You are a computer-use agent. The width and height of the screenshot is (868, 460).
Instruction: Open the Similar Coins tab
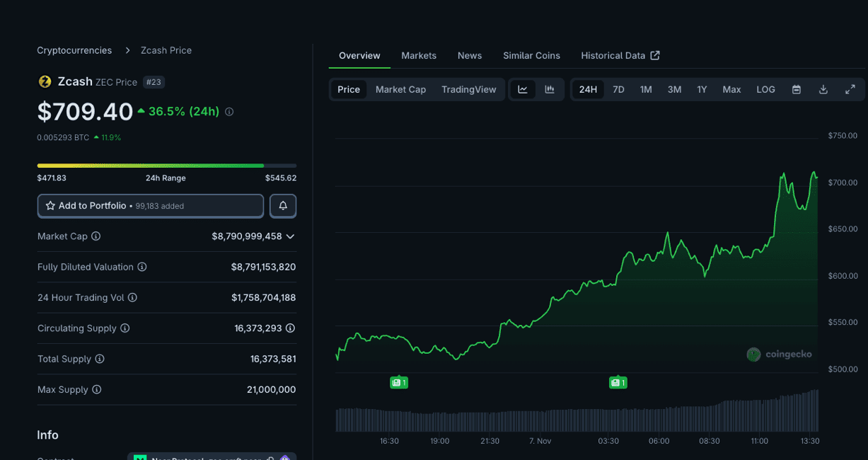point(531,55)
